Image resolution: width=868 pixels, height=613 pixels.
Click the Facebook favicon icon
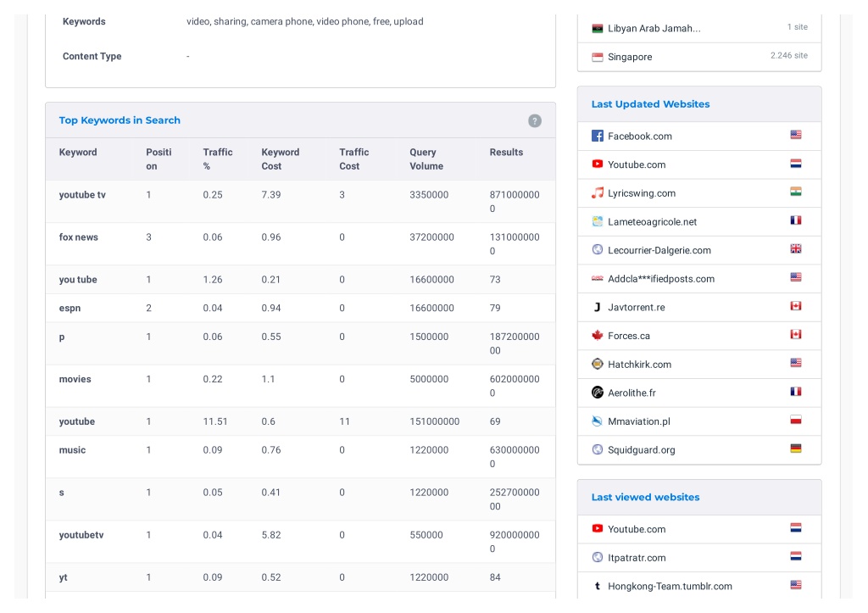598,136
